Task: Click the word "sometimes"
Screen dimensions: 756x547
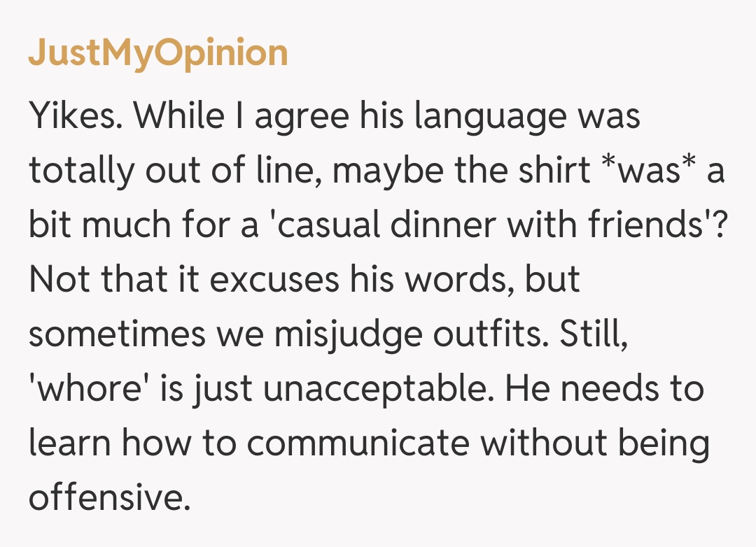Action: (115, 334)
